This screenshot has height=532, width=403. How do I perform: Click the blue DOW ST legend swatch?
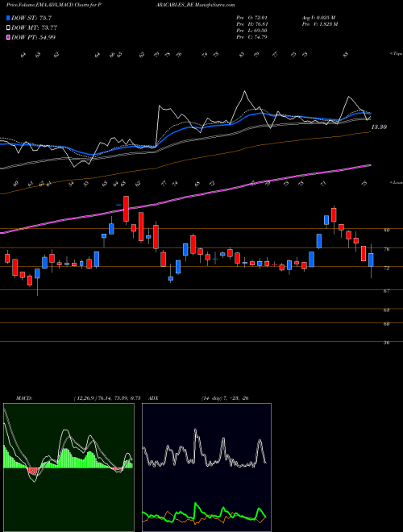9,18
